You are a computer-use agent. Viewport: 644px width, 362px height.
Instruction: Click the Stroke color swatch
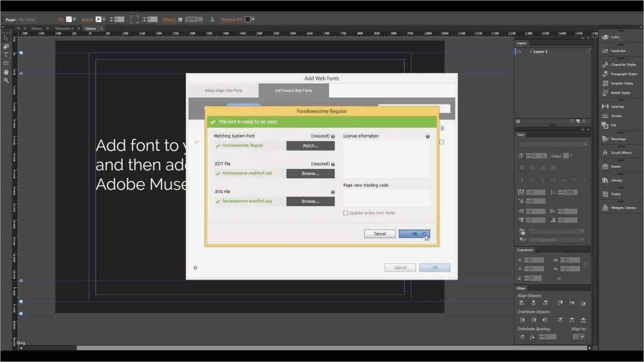[98, 20]
